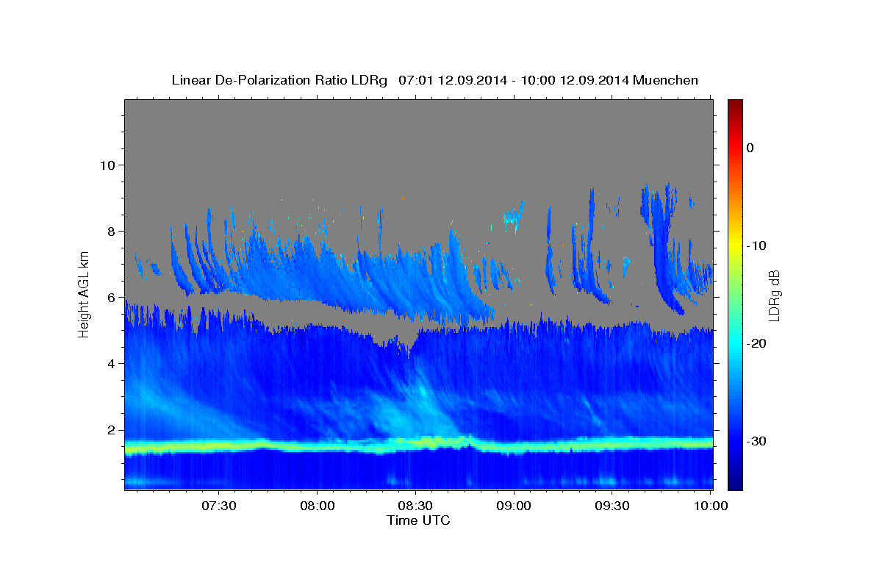Screen dimensions: 882x588
Task: Click the '08:00' time axis label
Action: point(318,506)
